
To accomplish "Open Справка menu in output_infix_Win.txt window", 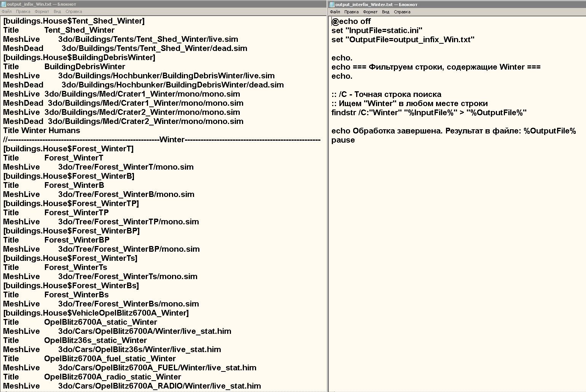I will (74, 11).
